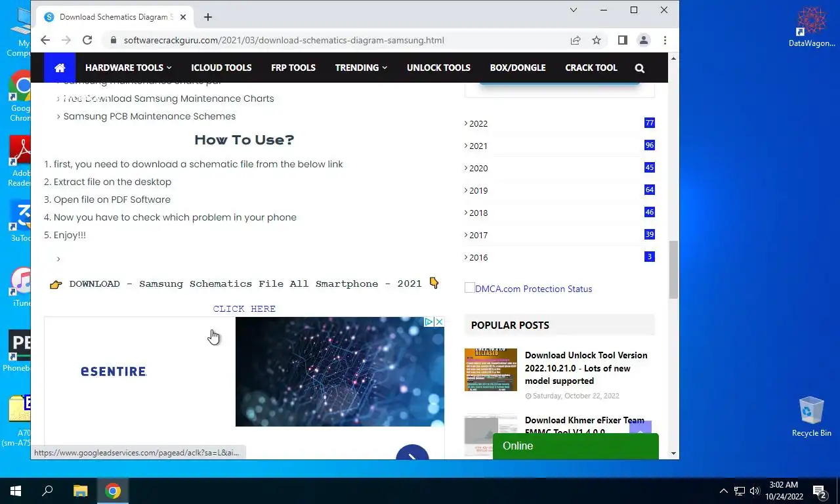The width and height of the screenshot is (840, 504).
Task: Open the volume icon in system tray
Action: coord(755,490)
